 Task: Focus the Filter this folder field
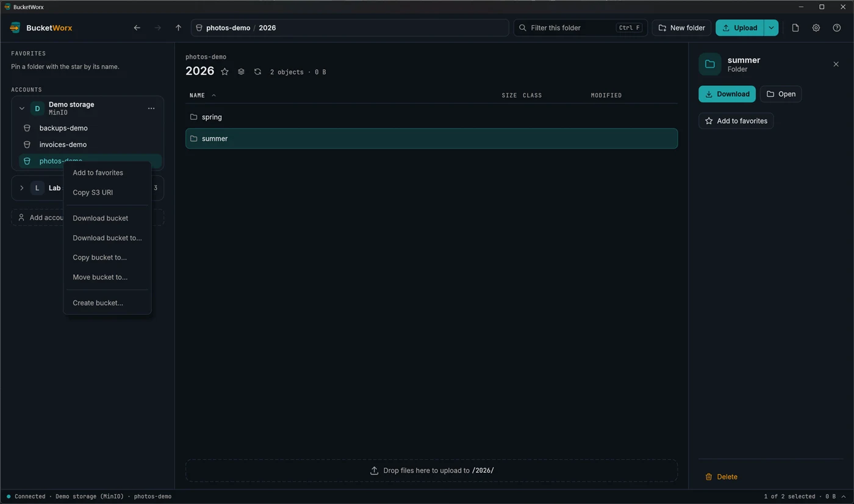coord(581,28)
